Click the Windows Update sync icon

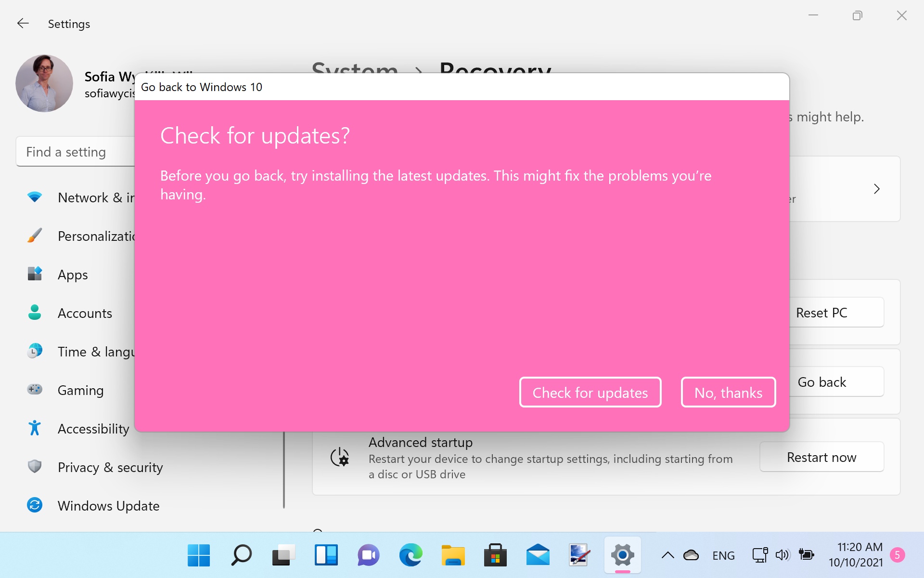35,505
